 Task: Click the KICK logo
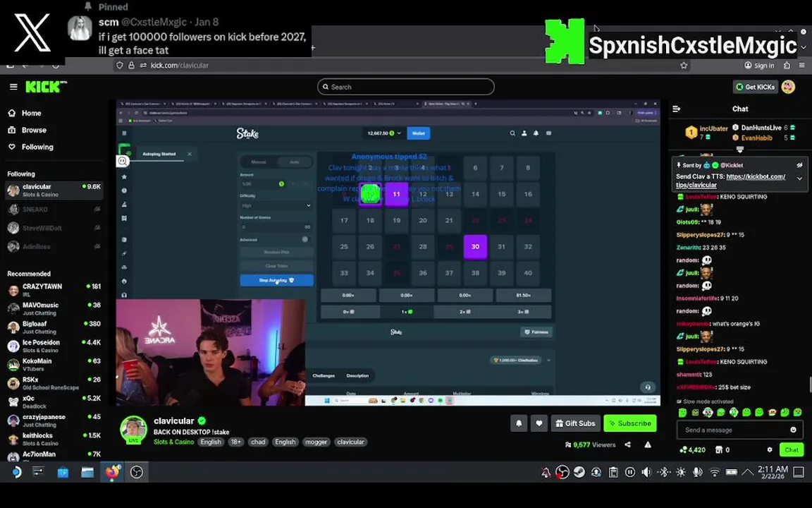(x=46, y=87)
